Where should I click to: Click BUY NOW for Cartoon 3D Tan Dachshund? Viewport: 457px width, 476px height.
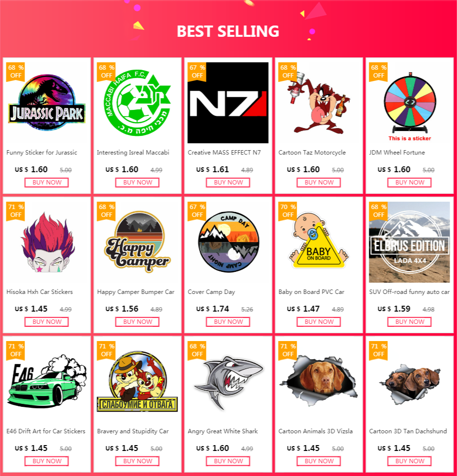(409, 461)
